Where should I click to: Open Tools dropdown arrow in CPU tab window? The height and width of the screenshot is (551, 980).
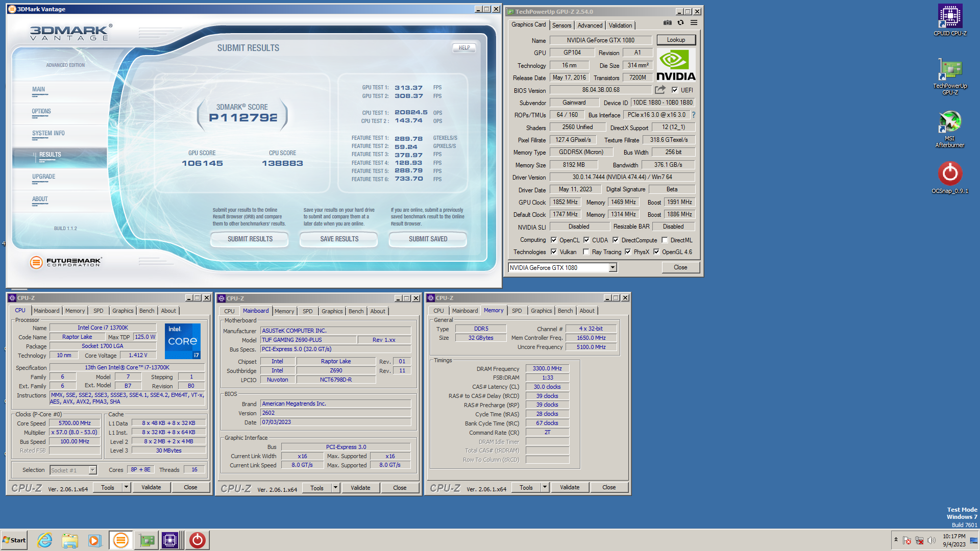pyautogui.click(x=126, y=487)
